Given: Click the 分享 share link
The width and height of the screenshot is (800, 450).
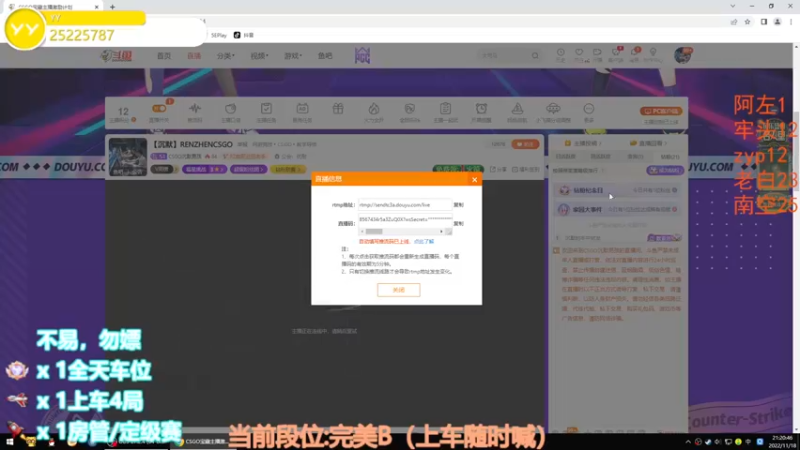Looking at the screenshot, I should point(498,169).
